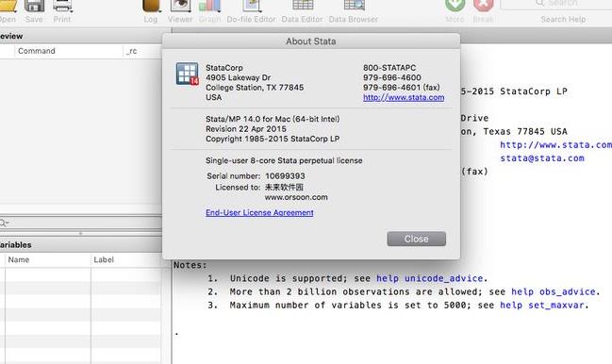Click the Review panel filter search field
The width and height of the screenshot is (612, 364).
click(81, 223)
